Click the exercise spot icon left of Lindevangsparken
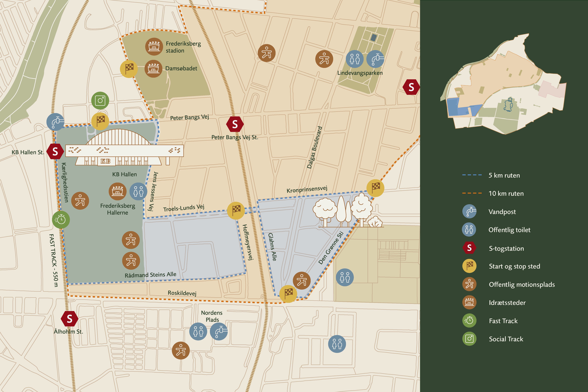The height and width of the screenshot is (392, 588). (324, 59)
